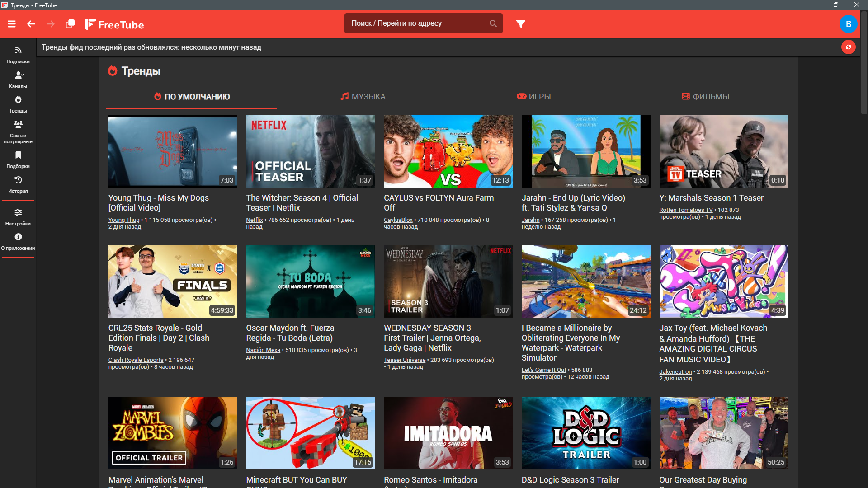Open CAYLUS vs FOLTYN thumbnail
Image resolution: width=868 pixels, height=488 pixels.
[x=448, y=151]
